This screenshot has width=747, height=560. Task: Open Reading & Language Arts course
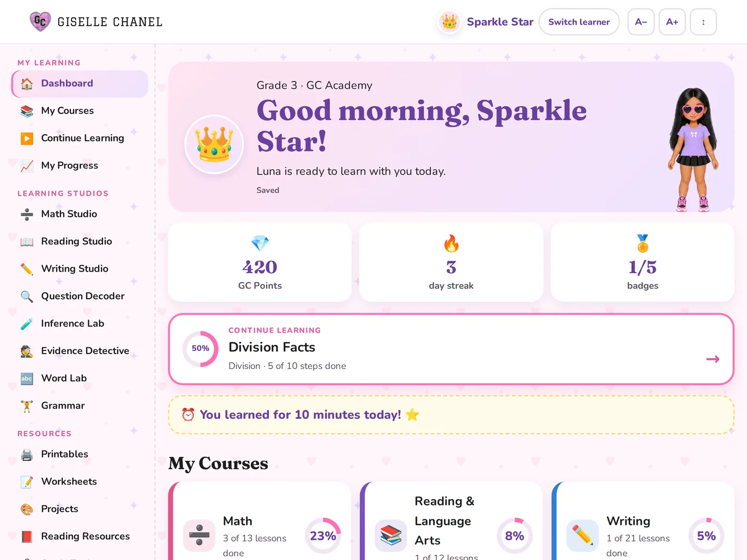pos(451,521)
